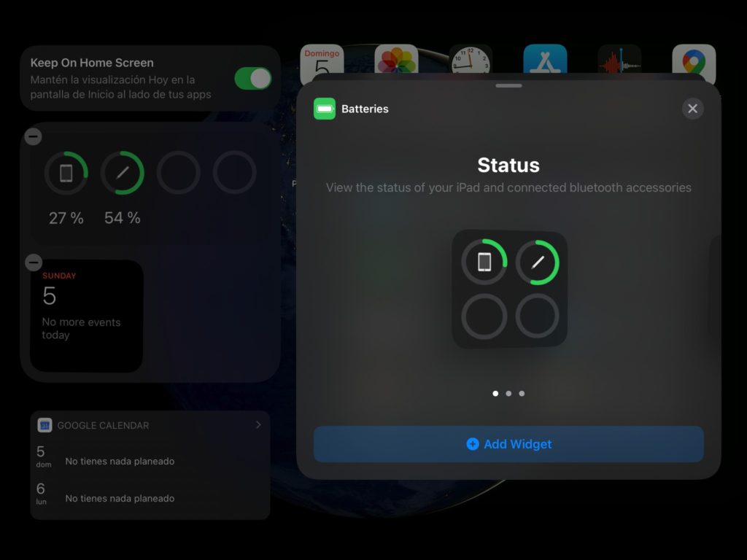
Task: Close the Batteries widget panel
Action: click(692, 109)
